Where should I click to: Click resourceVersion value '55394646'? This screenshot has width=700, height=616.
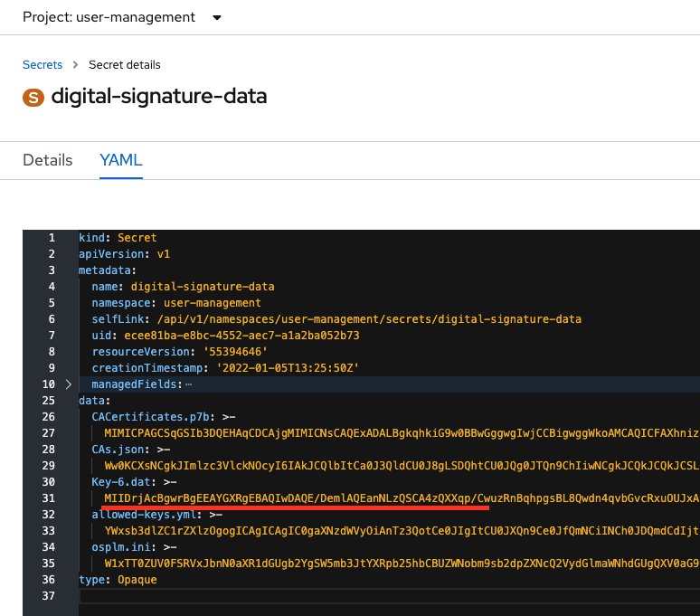[x=235, y=352]
